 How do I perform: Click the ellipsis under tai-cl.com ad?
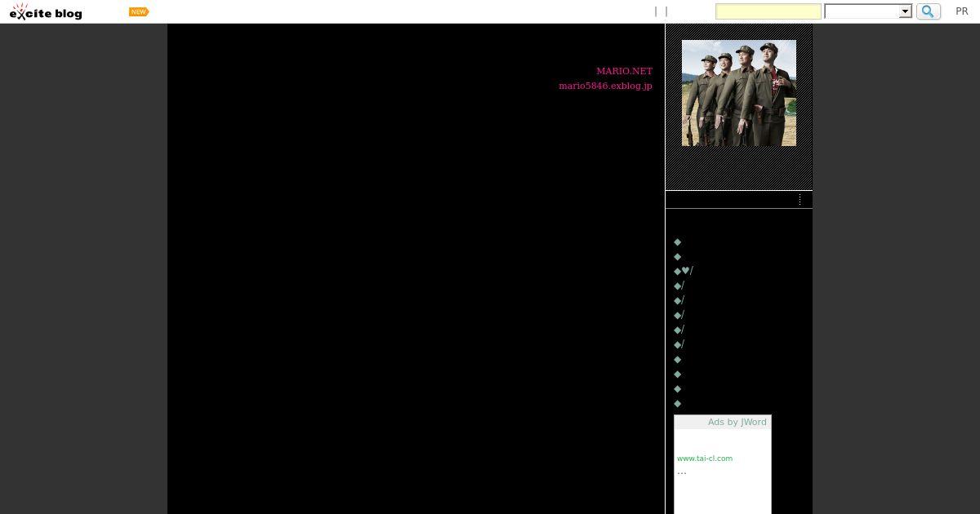click(x=682, y=472)
